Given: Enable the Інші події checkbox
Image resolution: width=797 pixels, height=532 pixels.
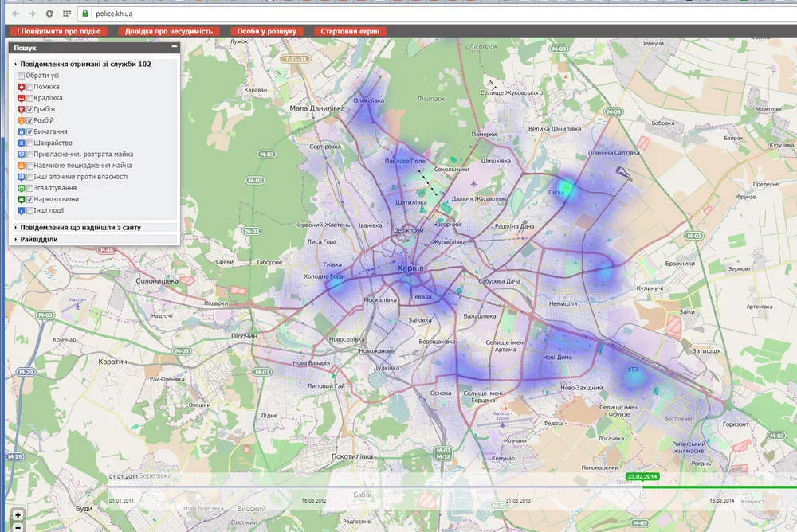Looking at the screenshot, I should tap(30, 210).
